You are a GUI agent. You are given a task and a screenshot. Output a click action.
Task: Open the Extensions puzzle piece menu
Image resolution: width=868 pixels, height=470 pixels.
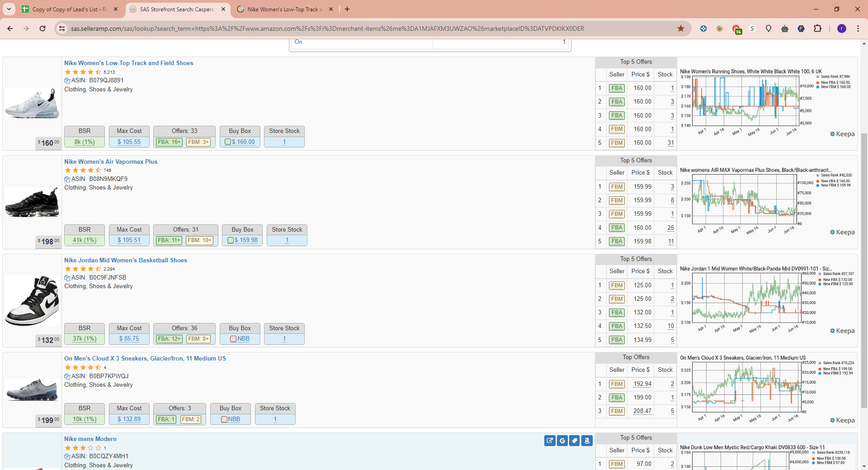[817, 28]
